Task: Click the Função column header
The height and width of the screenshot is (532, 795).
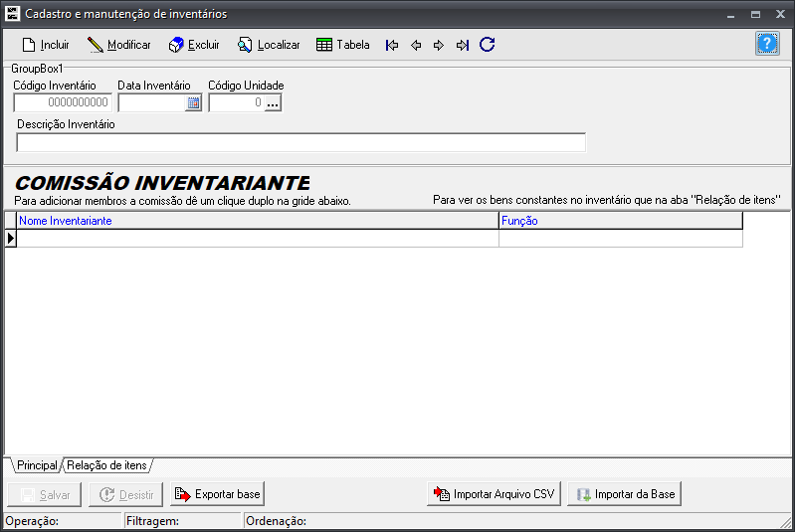Action: click(621, 221)
